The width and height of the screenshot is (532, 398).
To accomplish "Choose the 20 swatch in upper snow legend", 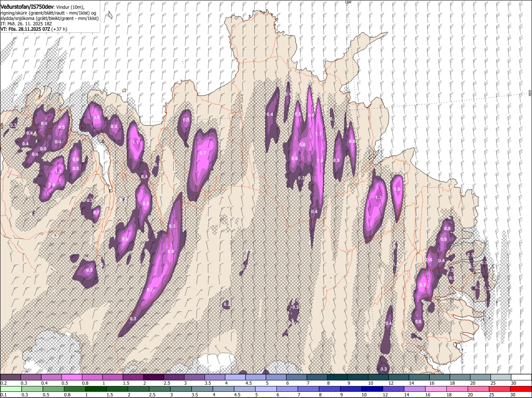I will pyautogui.click(x=480, y=377).
